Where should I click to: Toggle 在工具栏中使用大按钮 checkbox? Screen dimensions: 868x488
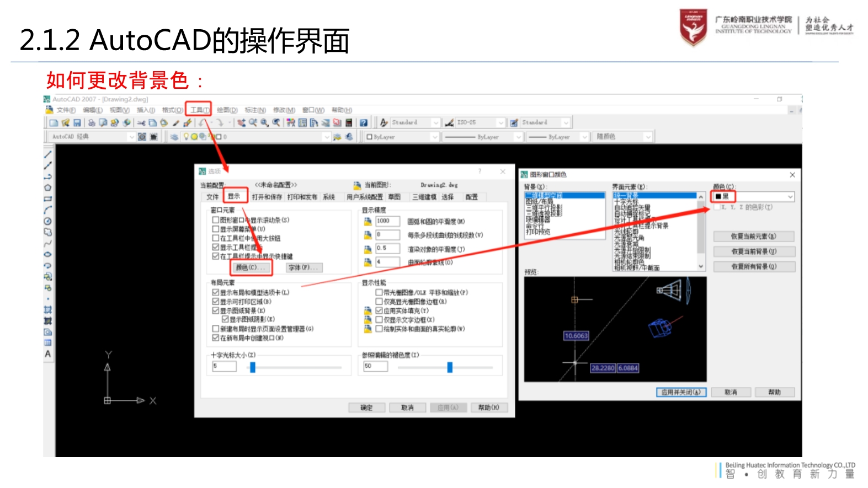click(216, 238)
